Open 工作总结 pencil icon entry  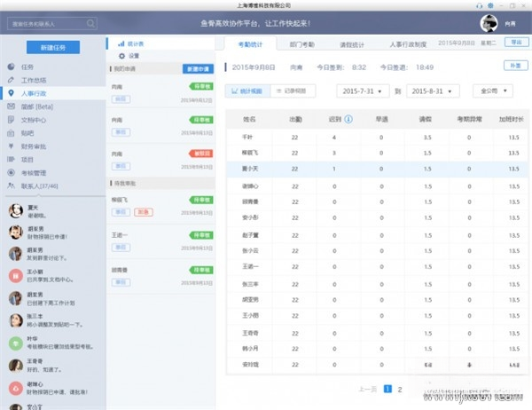tap(12, 80)
